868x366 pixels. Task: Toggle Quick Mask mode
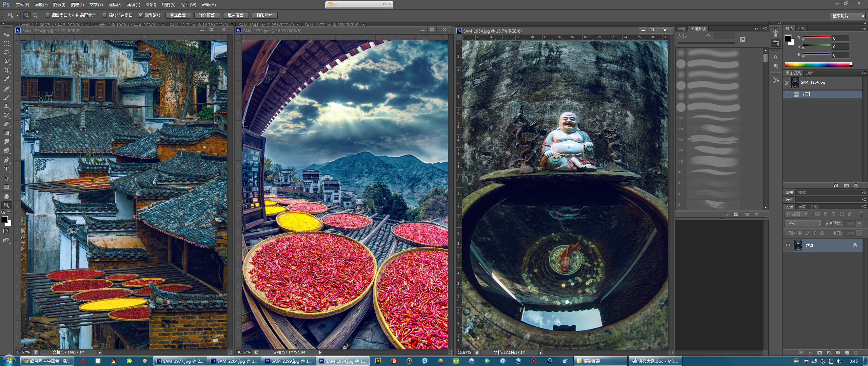click(6, 231)
